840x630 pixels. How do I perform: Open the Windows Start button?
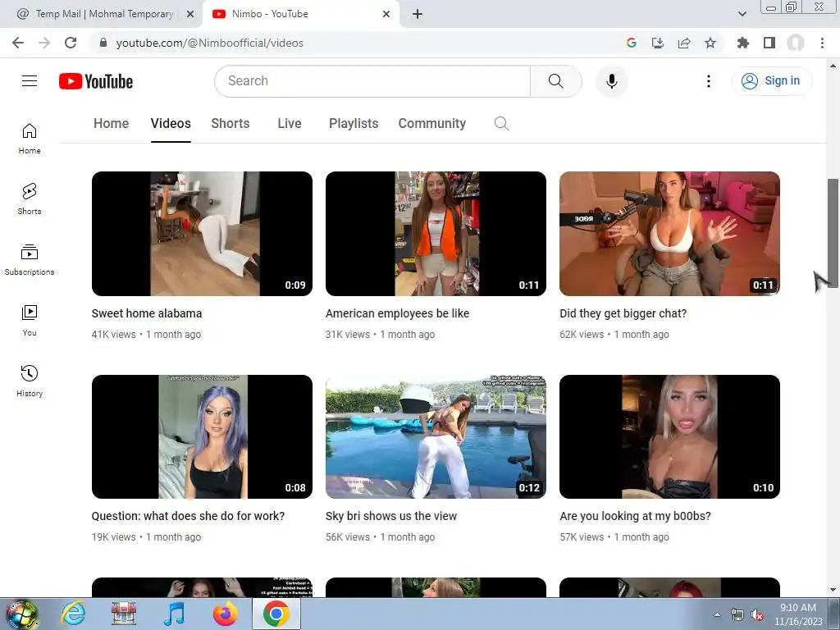pyautogui.click(x=22, y=614)
